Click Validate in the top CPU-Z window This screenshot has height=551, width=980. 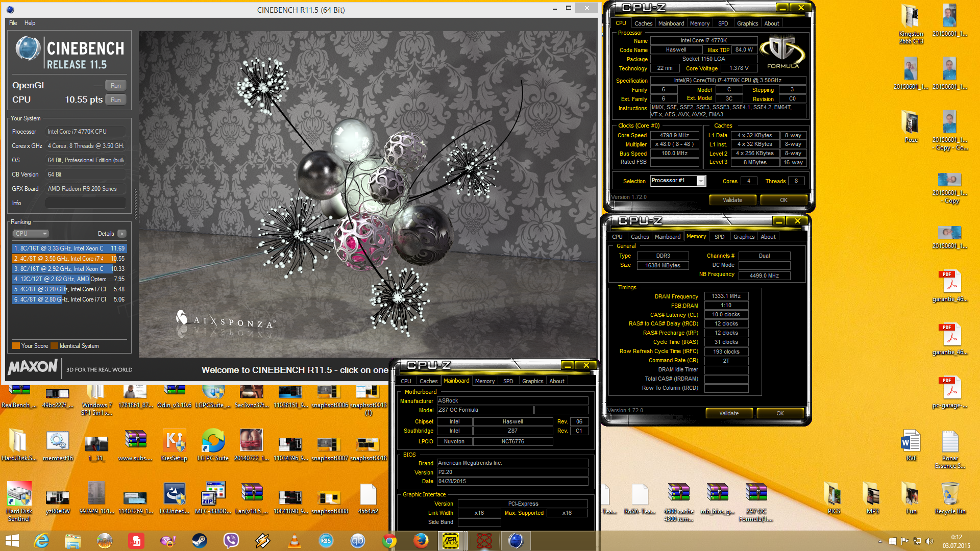[x=732, y=200]
